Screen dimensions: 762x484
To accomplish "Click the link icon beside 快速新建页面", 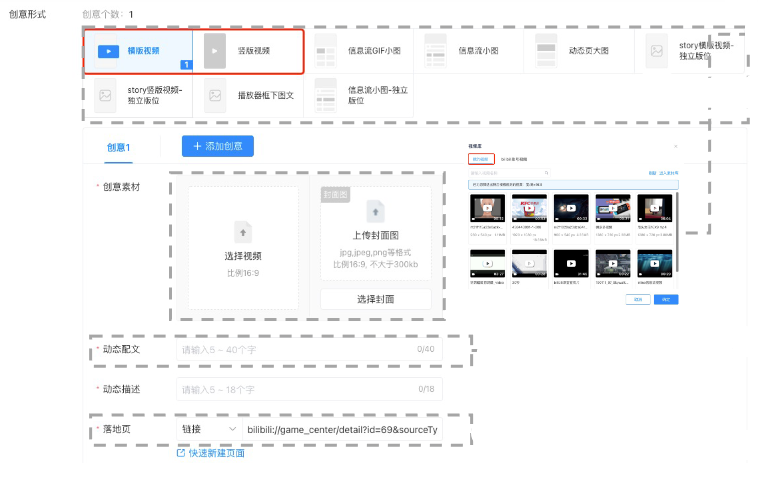I will point(181,453).
